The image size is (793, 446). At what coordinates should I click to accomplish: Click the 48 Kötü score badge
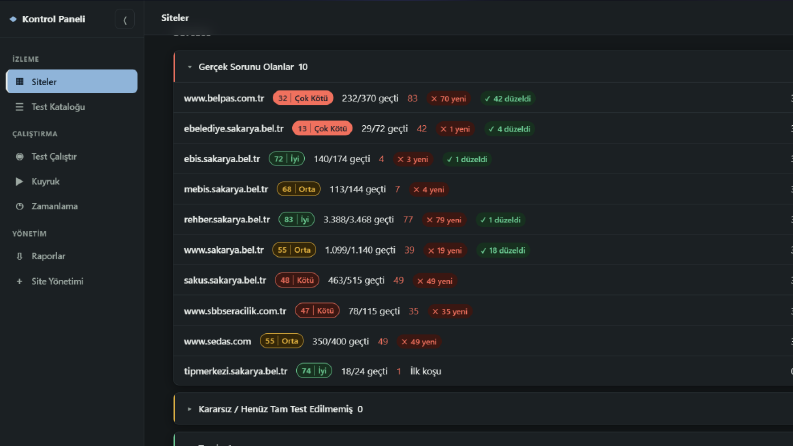297,280
